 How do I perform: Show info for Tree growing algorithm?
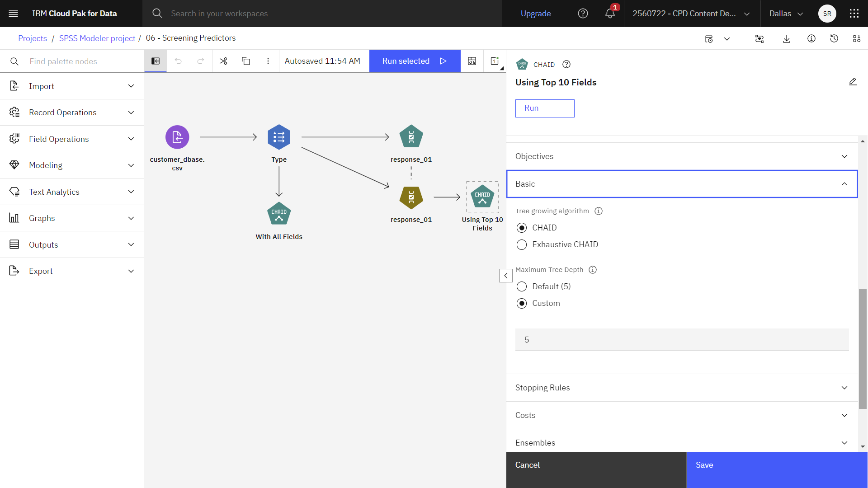click(599, 211)
